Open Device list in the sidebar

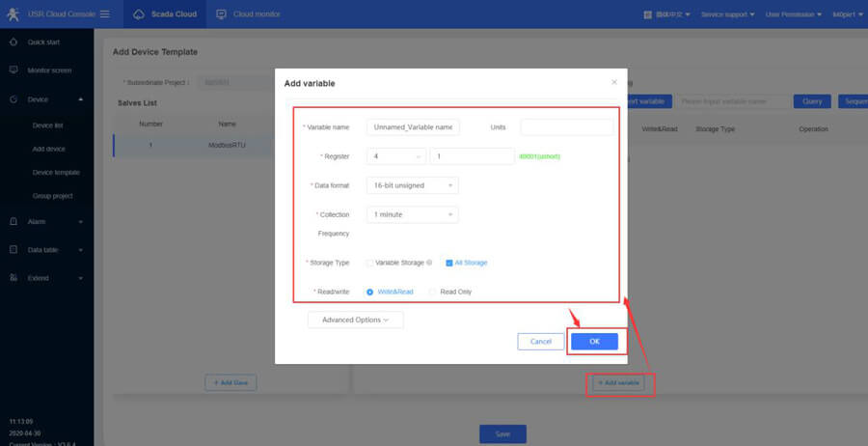[47, 125]
